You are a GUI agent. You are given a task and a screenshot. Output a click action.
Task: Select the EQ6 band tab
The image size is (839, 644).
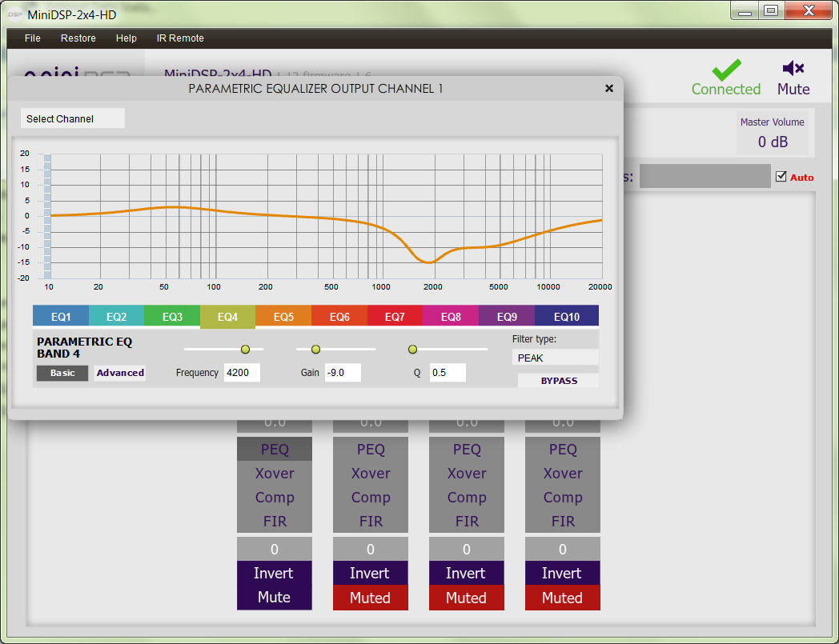[x=339, y=317]
